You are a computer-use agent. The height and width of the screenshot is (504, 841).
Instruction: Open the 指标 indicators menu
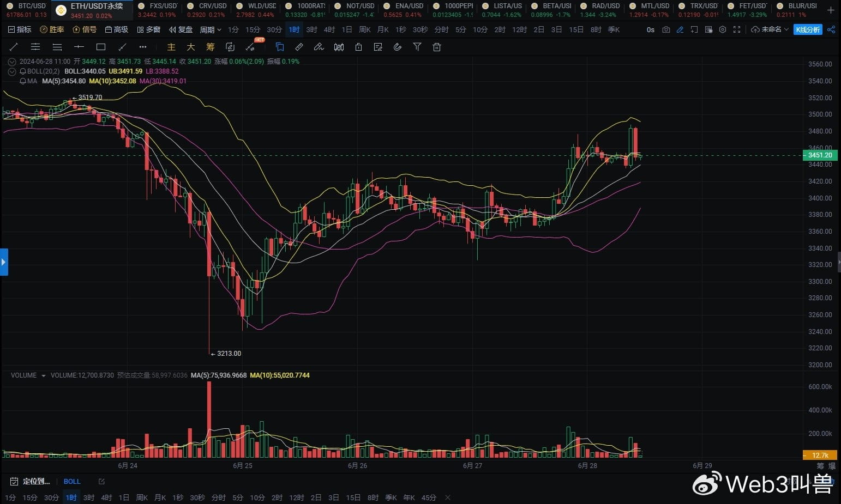[20, 29]
